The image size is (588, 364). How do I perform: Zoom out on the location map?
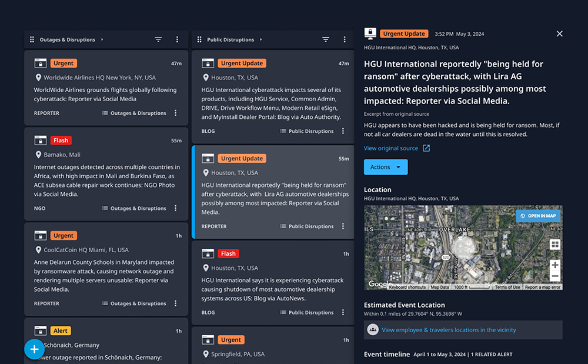554,276
